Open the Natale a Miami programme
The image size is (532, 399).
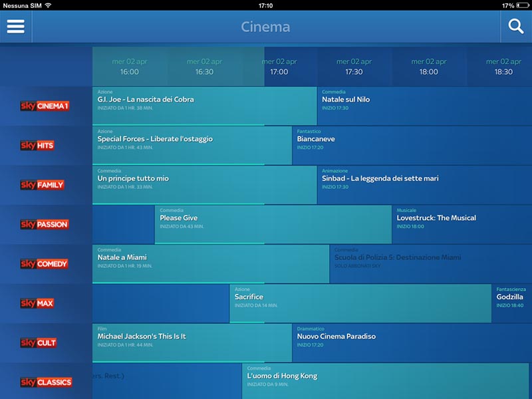pyautogui.click(x=211, y=263)
